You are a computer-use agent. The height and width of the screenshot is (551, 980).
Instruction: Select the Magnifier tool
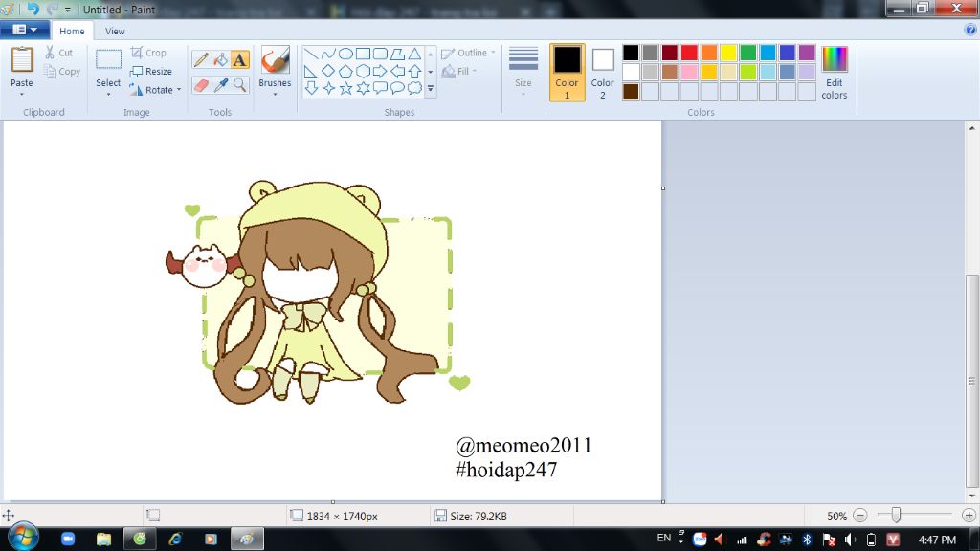pos(239,85)
